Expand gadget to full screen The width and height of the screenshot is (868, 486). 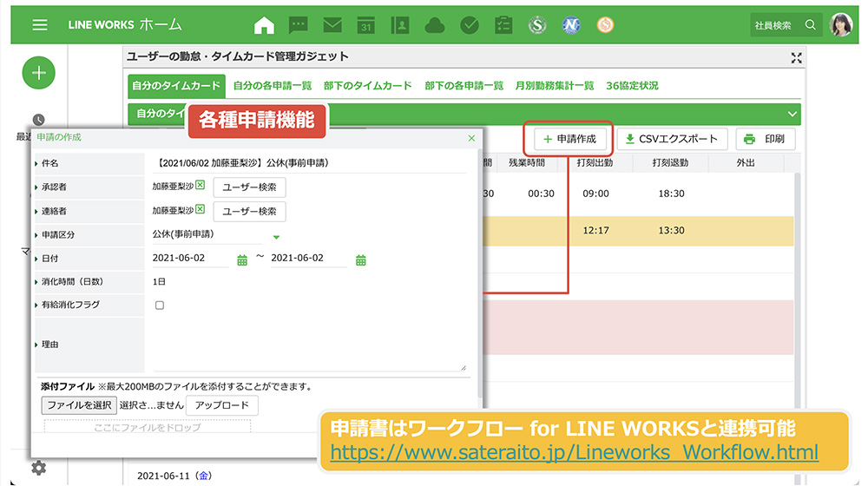[796, 58]
